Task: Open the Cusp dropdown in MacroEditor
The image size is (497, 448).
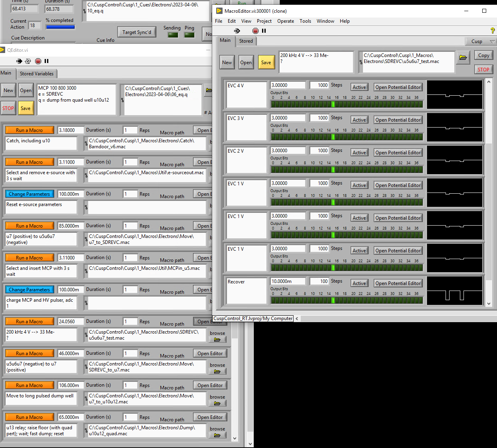Action: click(481, 41)
